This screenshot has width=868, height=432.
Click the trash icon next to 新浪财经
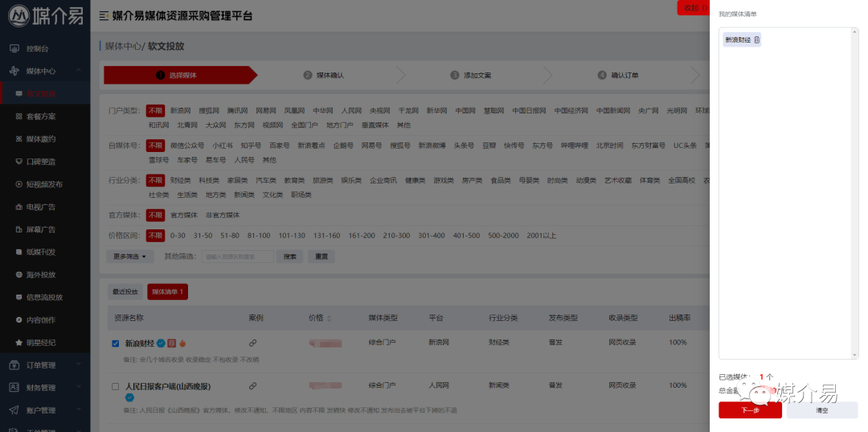click(x=756, y=39)
